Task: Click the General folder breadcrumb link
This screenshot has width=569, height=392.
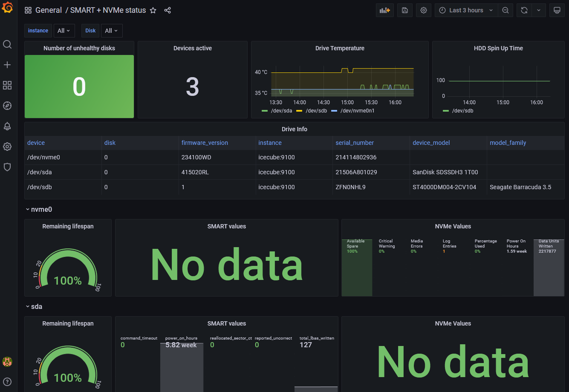Action: tap(49, 10)
